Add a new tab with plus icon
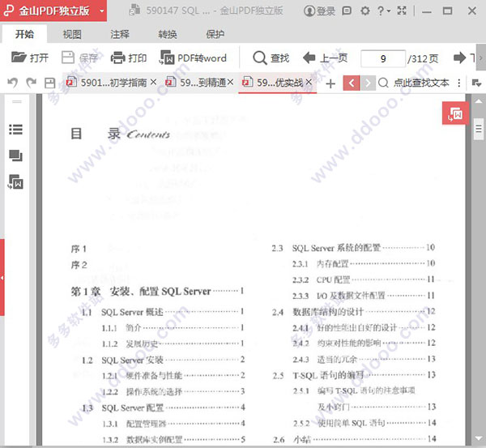This screenshot has height=448, width=486. tap(330, 83)
